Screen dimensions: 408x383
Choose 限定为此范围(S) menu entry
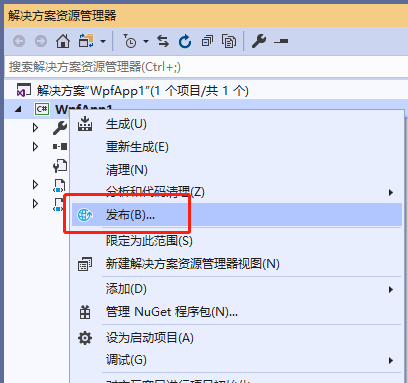[x=237, y=241]
